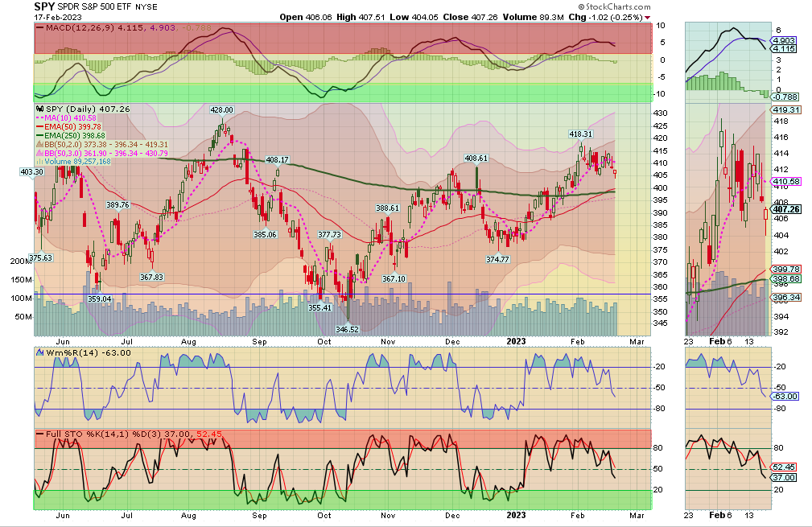Click the 428.00 August peak price label
Image resolution: width=812 pixels, height=527 pixels.
[221, 110]
